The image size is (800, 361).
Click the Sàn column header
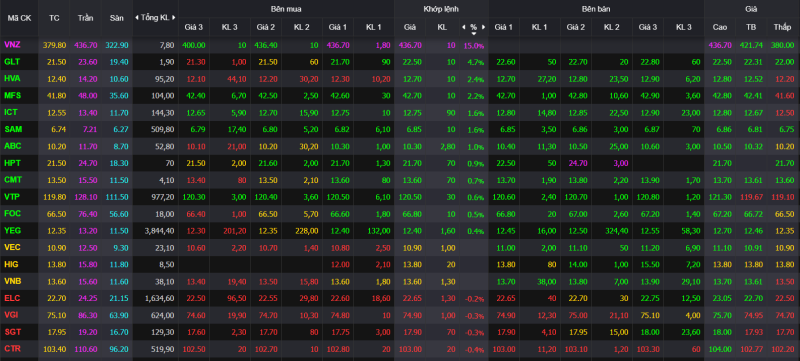[x=116, y=18]
